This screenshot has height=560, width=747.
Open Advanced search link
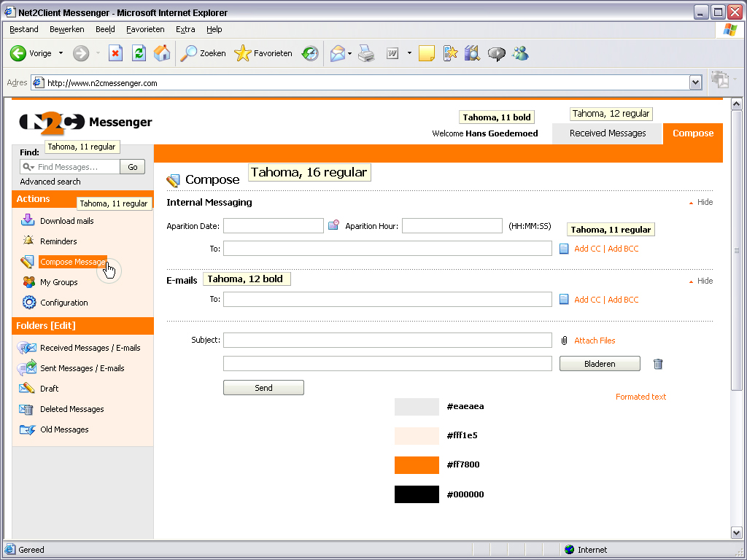[50, 182]
